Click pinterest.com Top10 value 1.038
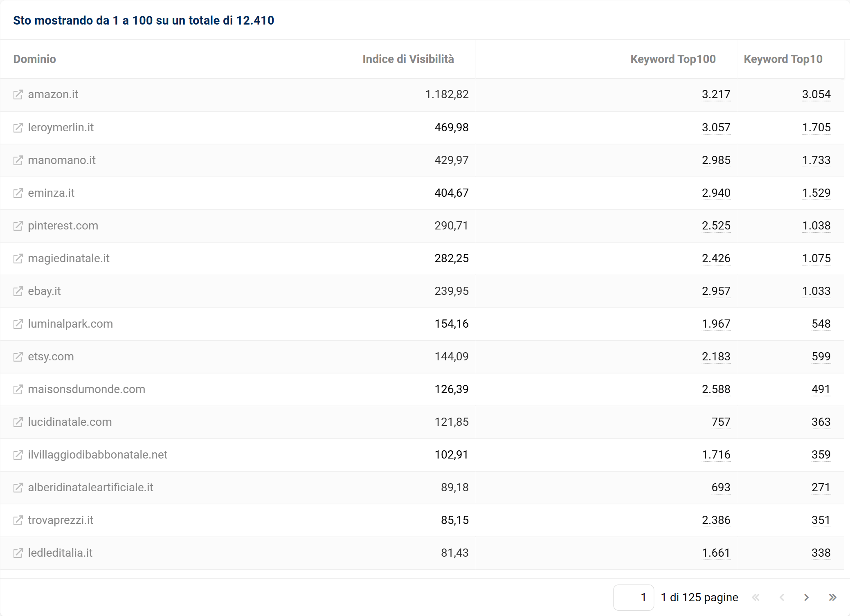The height and width of the screenshot is (616, 850). pos(816,226)
